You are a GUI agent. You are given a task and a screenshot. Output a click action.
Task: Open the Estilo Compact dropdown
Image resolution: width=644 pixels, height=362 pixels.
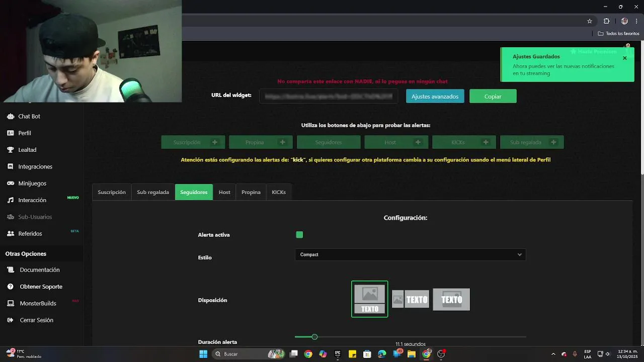pos(410,255)
